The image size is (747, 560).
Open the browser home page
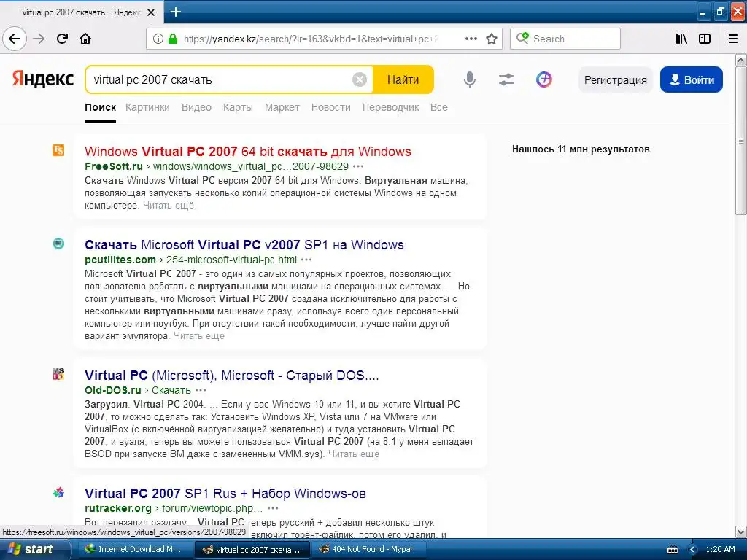(x=85, y=39)
